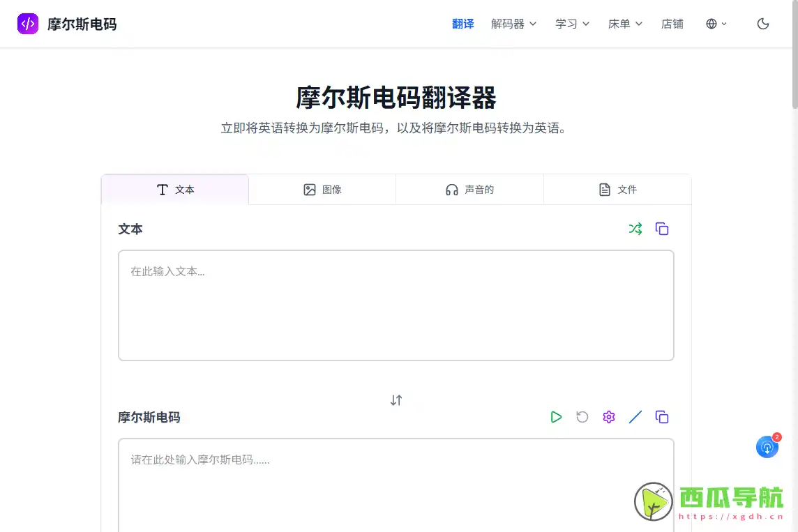Go to the 翻译 nav item
The width and height of the screenshot is (798, 532).
(462, 24)
